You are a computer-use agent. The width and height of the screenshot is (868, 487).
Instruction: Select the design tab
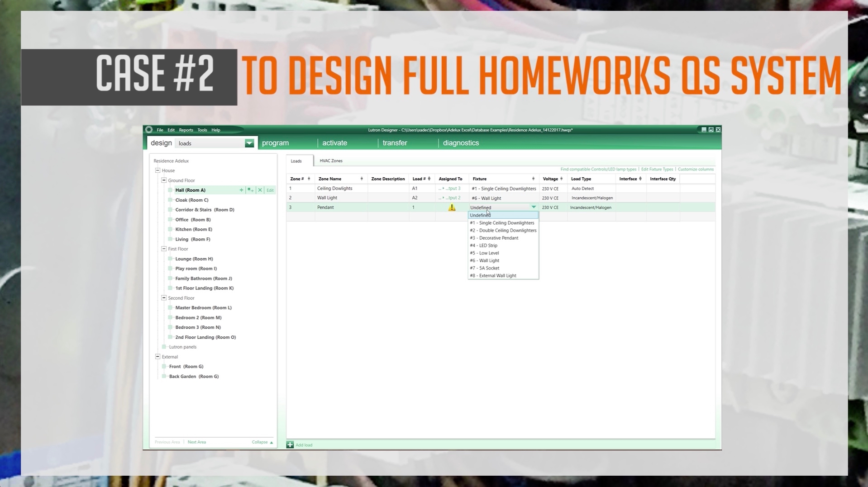click(161, 143)
